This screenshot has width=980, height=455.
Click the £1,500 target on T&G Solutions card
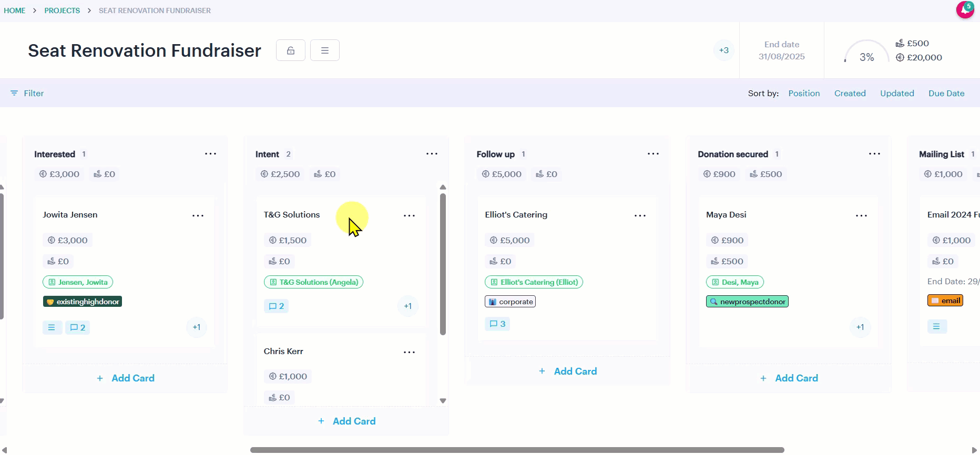pyautogui.click(x=288, y=240)
